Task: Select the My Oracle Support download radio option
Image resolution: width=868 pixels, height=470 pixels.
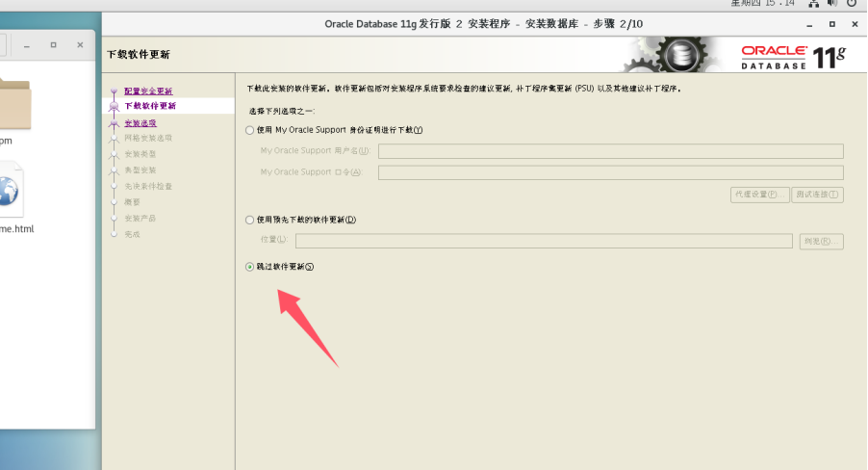Action: tap(249, 130)
